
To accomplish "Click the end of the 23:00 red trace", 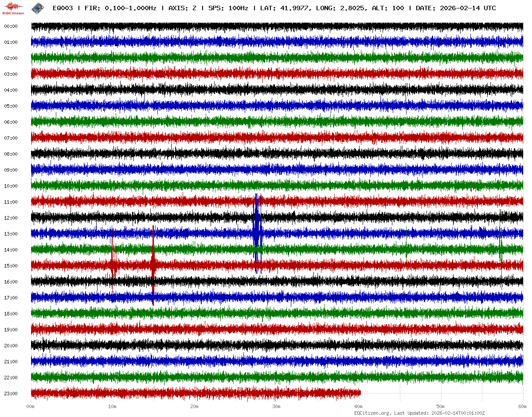I will coord(360,393).
